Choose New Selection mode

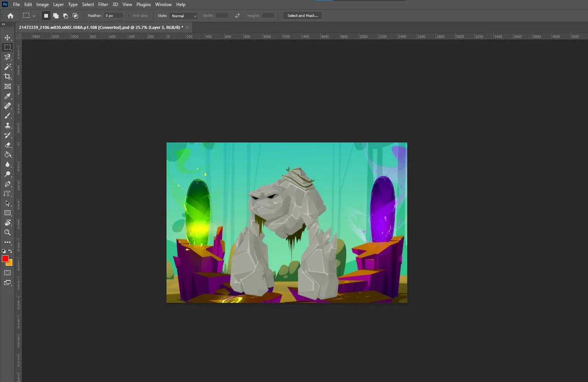(46, 16)
